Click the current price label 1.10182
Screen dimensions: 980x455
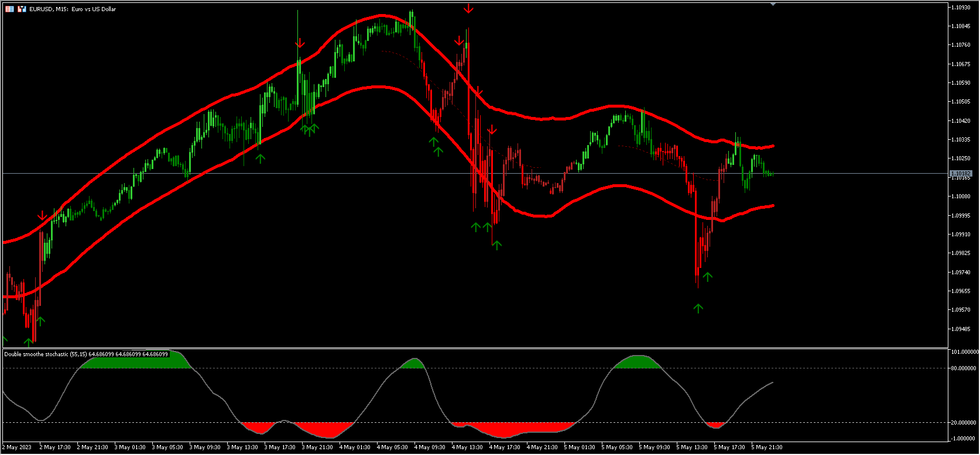(961, 174)
